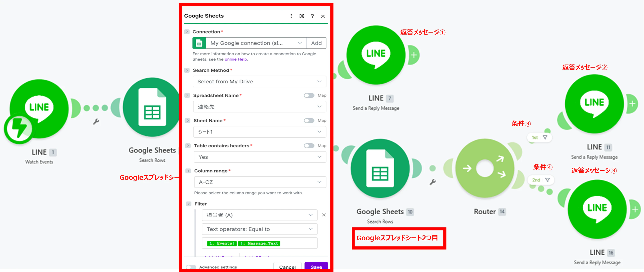The image size is (644, 272).
Task: Add a module after LINE 16
Action: pyautogui.click(x=635, y=209)
